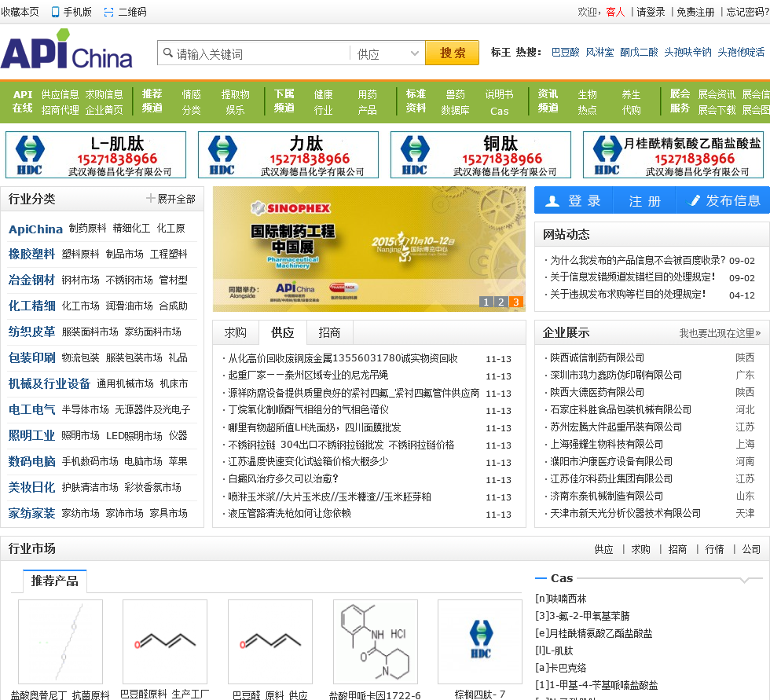Open Cas entry [l]L-肌肽

pyautogui.click(x=554, y=651)
